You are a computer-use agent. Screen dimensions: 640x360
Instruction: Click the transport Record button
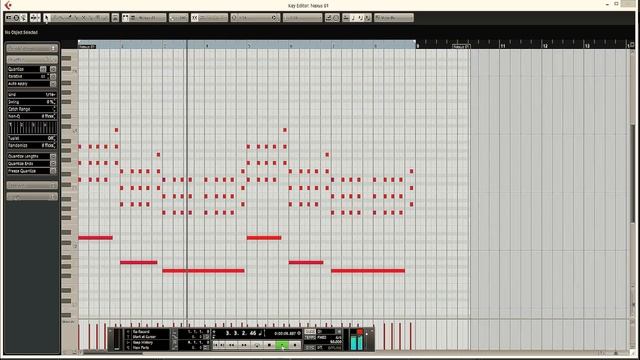[x=295, y=345]
